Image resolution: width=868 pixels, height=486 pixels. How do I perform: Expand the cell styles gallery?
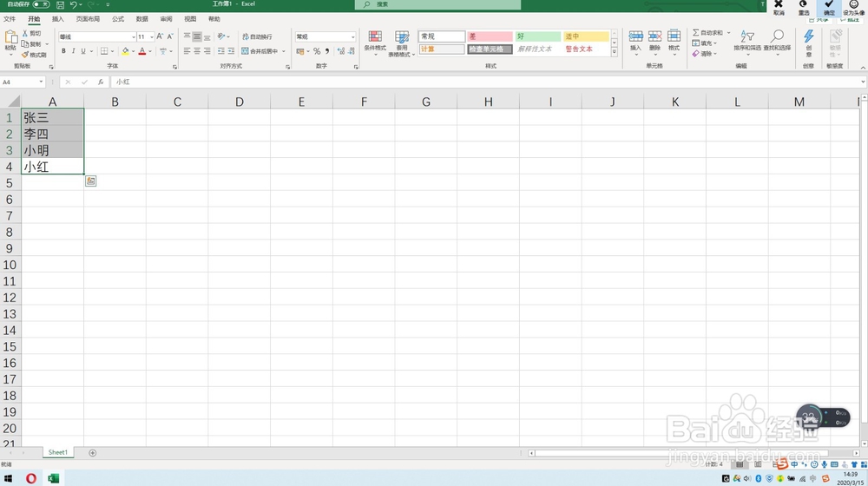(x=614, y=52)
